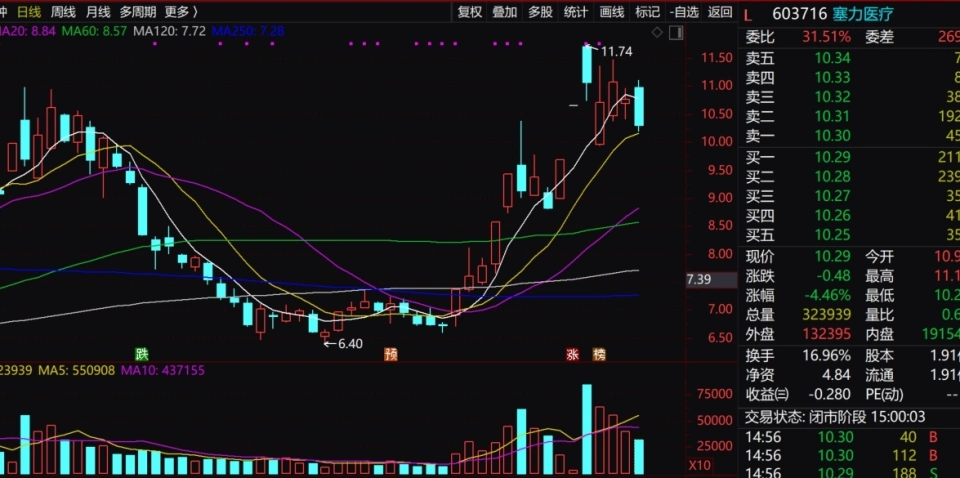Open the 画线 drawing tools
The image size is (960, 478).
coord(612,12)
